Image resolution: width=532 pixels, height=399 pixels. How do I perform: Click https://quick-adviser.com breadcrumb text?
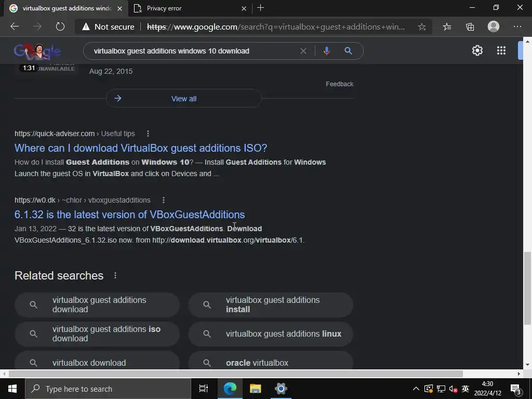54,134
